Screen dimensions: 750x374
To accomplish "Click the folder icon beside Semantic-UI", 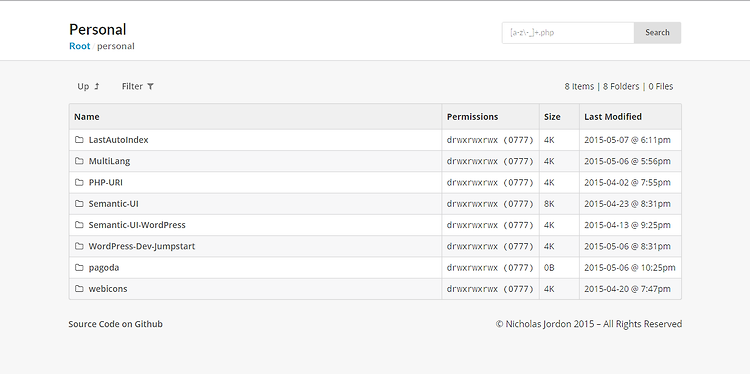I will pyautogui.click(x=79, y=204).
